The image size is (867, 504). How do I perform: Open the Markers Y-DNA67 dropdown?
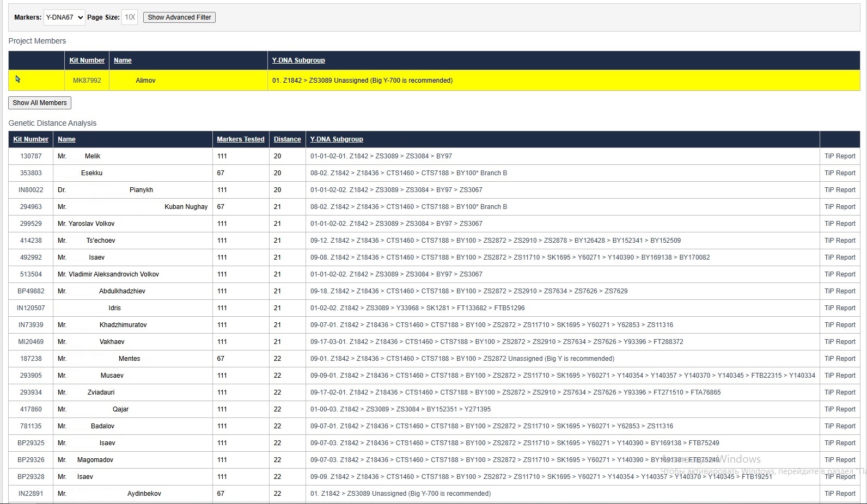click(64, 17)
